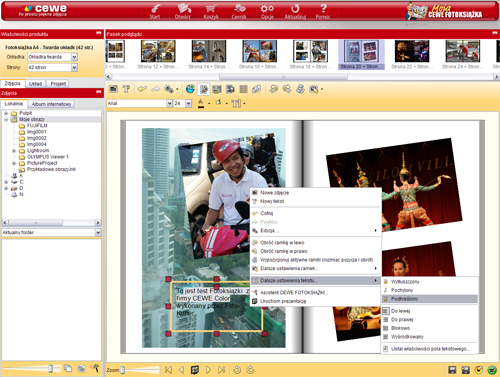Select Do lewej text alignment
The width and height of the screenshot is (500, 377).
pos(430,311)
